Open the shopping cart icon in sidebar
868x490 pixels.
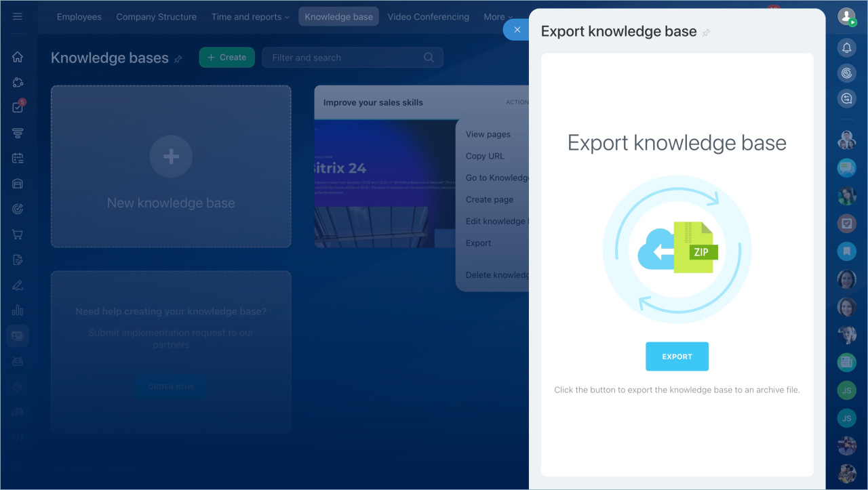pyautogui.click(x=18, y=234)
